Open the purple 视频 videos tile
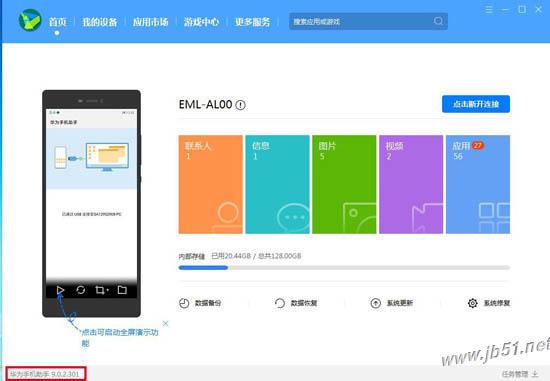This screenshot has width=550, height=381. [x=411, y=184]
